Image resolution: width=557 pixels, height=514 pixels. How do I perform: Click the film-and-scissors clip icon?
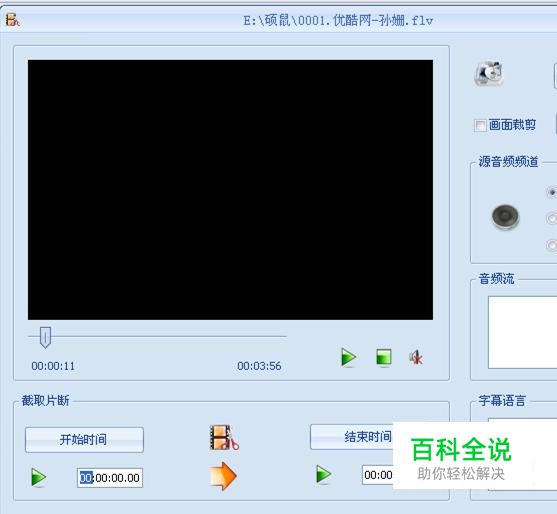(x=224, y=438)
